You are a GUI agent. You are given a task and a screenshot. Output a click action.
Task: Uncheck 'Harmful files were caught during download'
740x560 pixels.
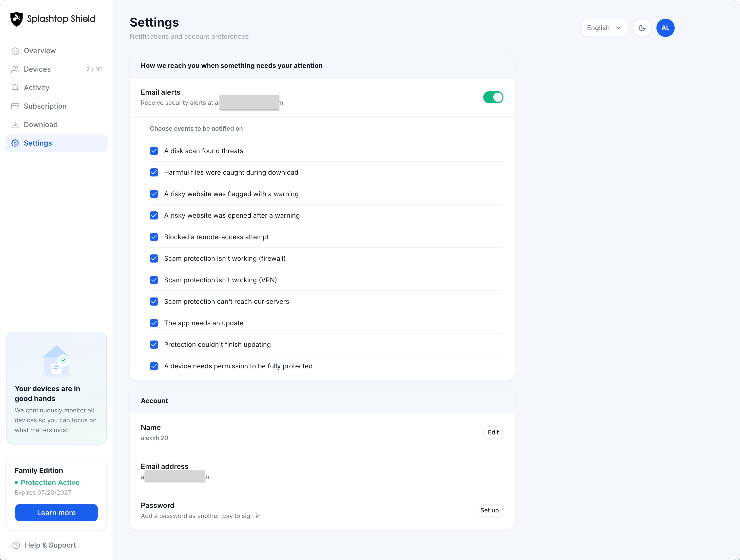pyautogui.click(x=154, y=172)
